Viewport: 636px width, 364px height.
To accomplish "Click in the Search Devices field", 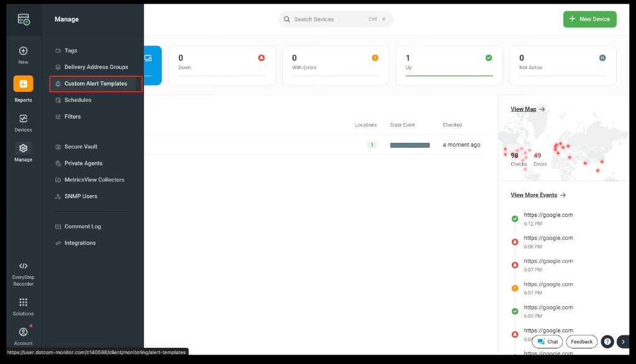I will tap(329, 19).
